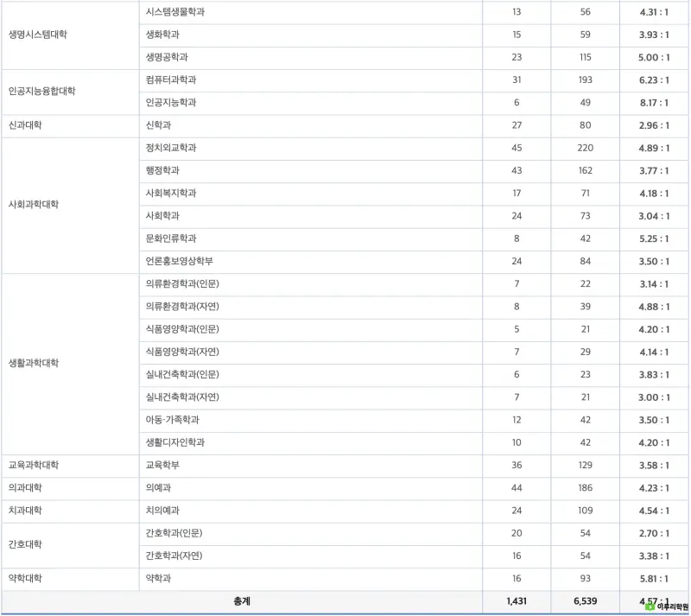Select 실내건축학과(인문) department name

182,374
